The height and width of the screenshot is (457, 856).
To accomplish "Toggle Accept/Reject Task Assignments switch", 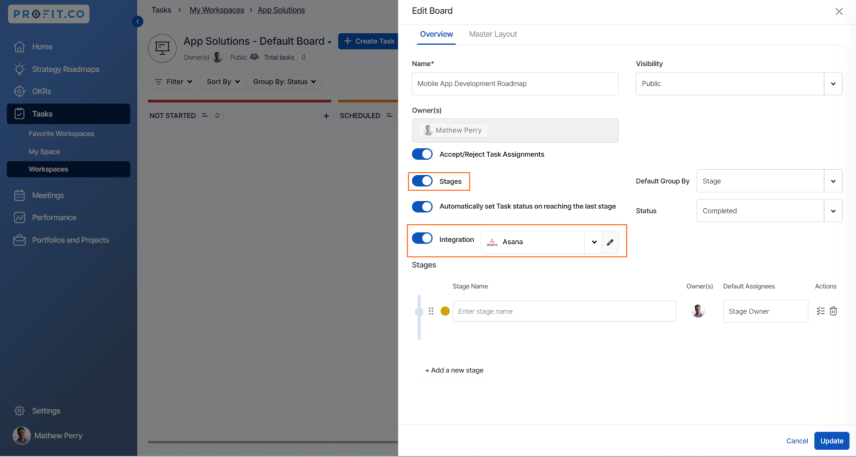I will (422, 154).
